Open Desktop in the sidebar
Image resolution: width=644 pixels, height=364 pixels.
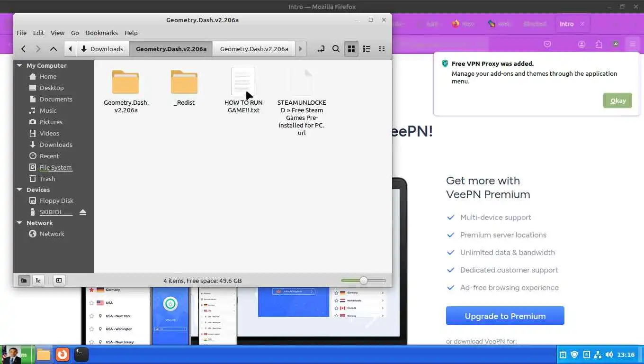click(x=52, y=88)
